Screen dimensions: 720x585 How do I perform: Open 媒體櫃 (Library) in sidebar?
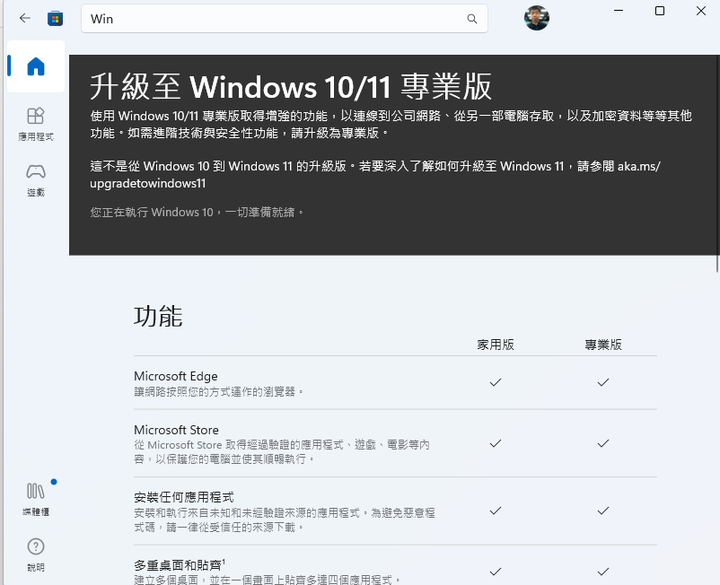click(36, 499)
